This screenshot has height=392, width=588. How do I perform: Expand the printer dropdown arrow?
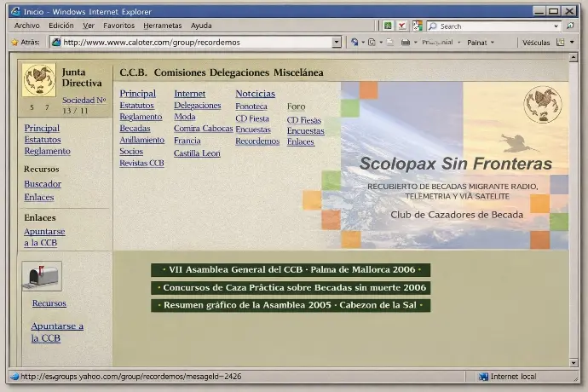pos(416,43)
